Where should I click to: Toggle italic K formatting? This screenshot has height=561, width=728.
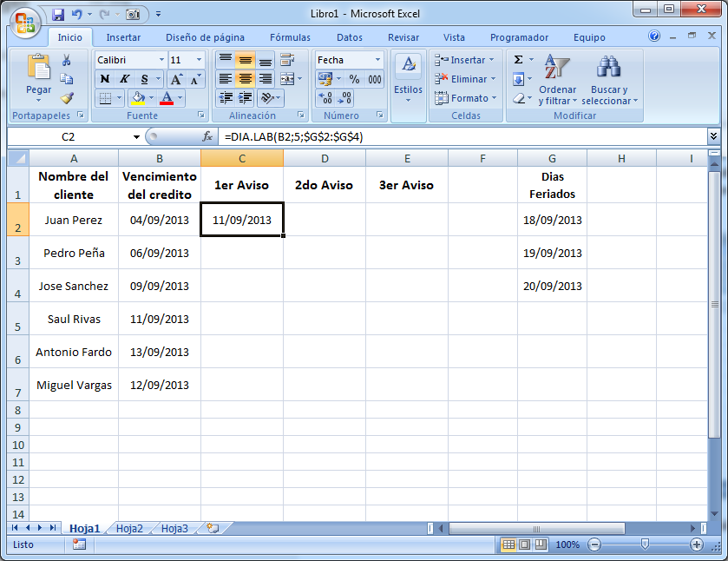124,79
